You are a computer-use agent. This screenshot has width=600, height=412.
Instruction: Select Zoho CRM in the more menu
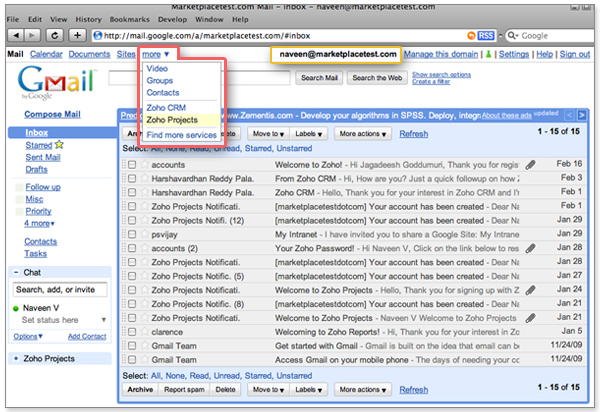(166, 107)
